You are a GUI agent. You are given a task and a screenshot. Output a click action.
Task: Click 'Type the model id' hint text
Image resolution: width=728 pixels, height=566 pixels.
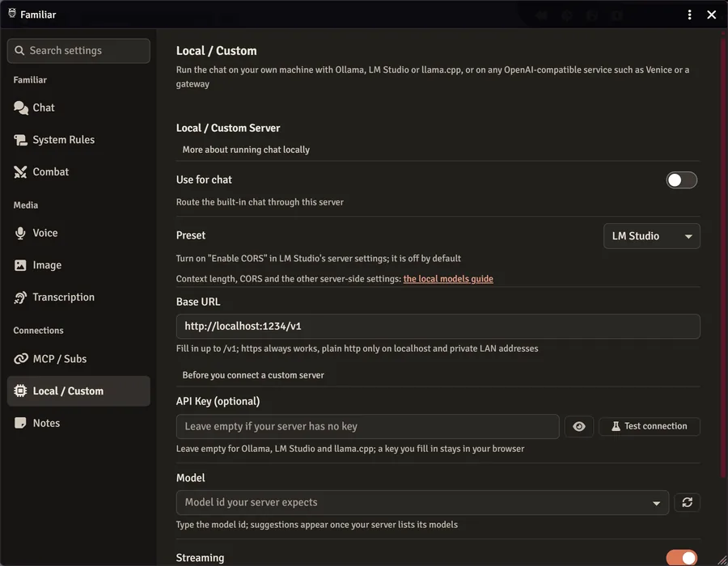(x=317, y=525)
